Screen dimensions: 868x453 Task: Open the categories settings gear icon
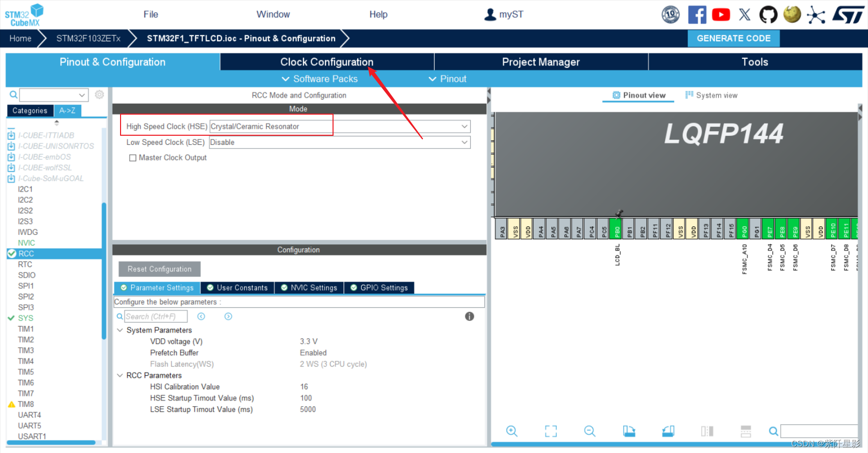(99, 95)
